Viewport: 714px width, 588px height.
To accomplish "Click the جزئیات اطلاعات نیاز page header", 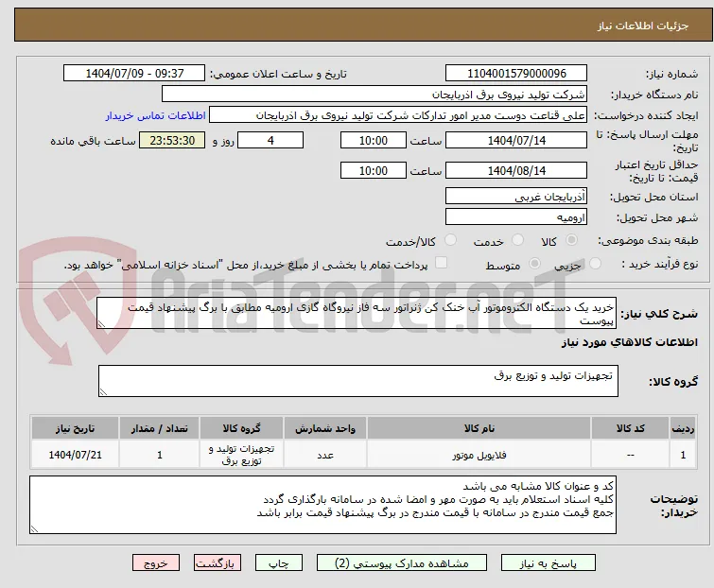I will 363,26.
